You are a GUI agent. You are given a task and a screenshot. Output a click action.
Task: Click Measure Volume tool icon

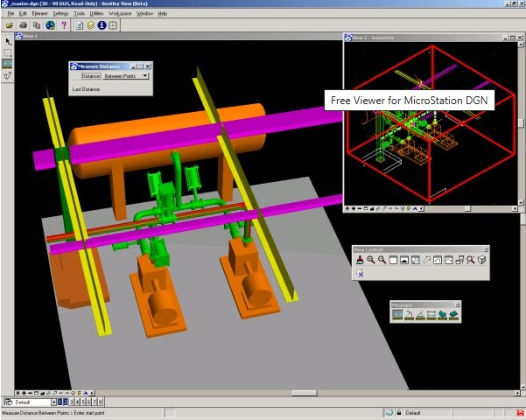pos(454,315)
